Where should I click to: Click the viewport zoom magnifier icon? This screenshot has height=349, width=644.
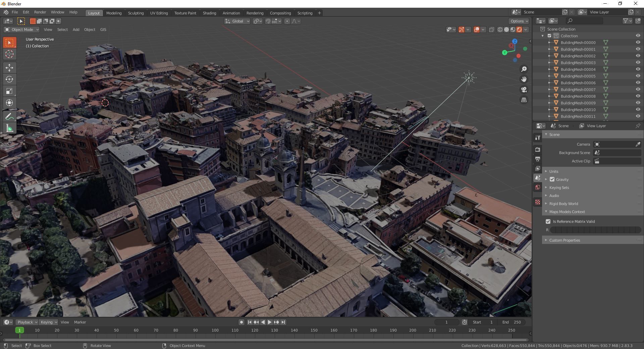[524, 69]
